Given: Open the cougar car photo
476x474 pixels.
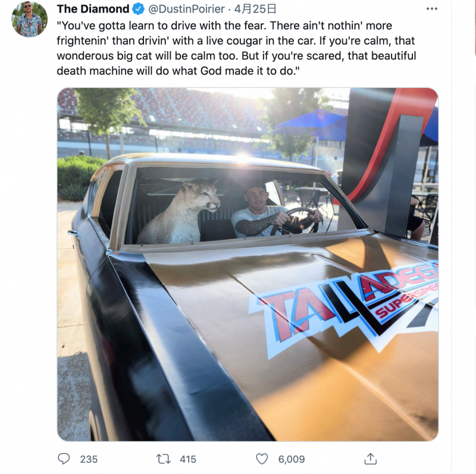Looking at the screenshot, I should [x=248, y=264].
